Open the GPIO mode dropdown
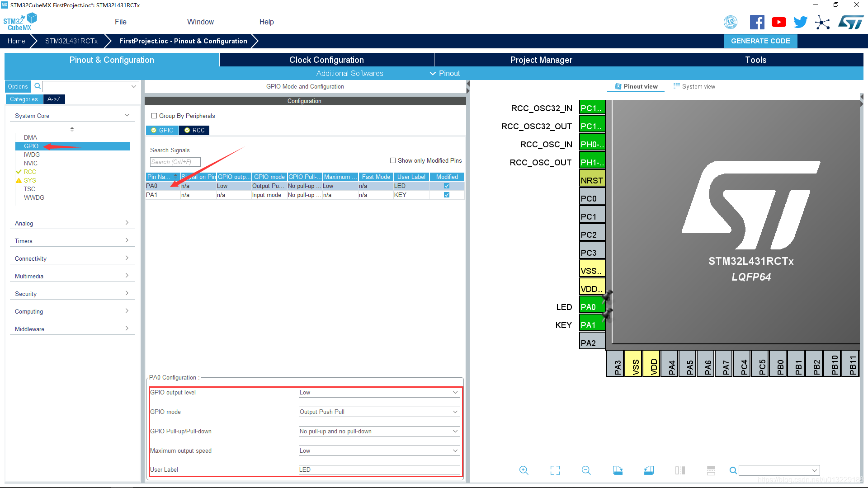 click(x=379, y=412)
